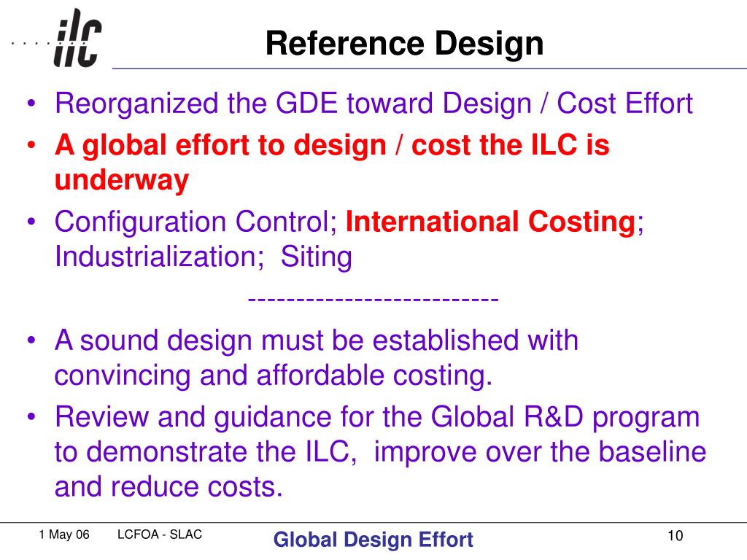Click 'to demonstrate the ILC, improve over the baseline'
This screenshot has width=747, height=560.
pyautogui.click(x=380, y=451)
